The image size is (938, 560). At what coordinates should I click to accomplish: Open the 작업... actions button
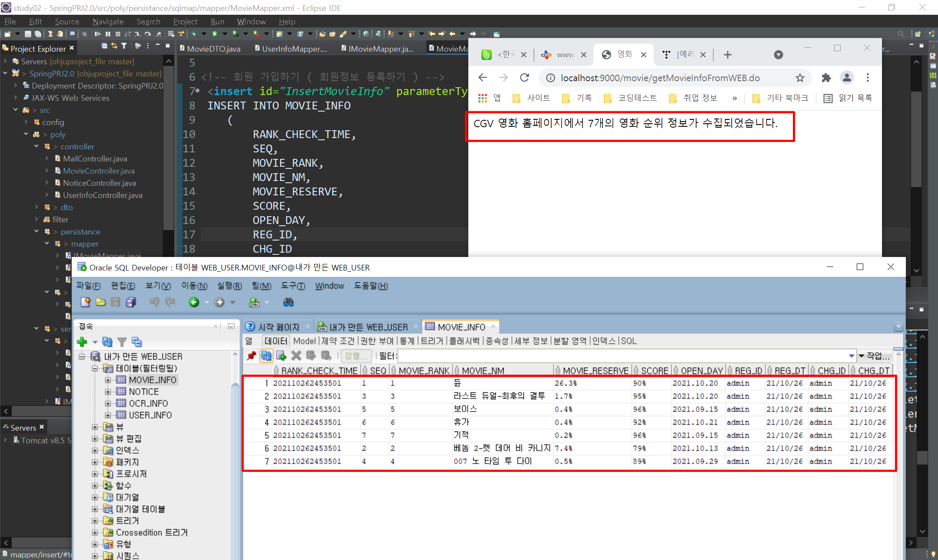875,356
